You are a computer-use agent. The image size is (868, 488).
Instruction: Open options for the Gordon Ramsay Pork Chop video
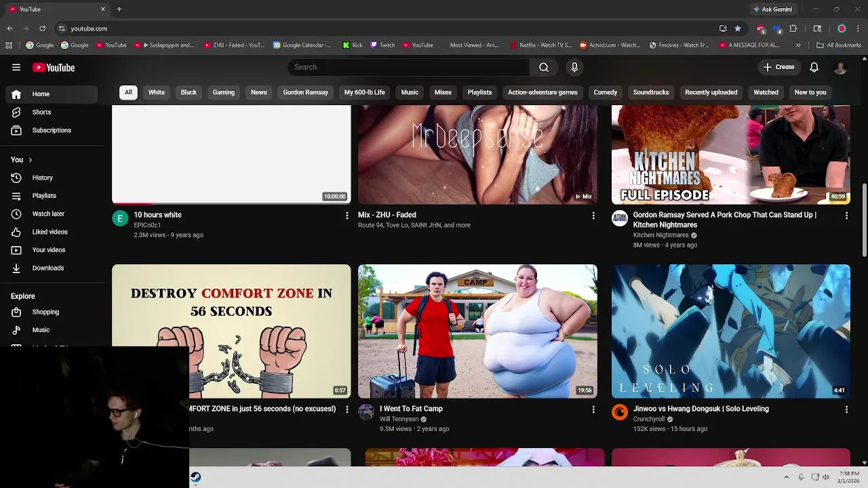click(846, 216)
